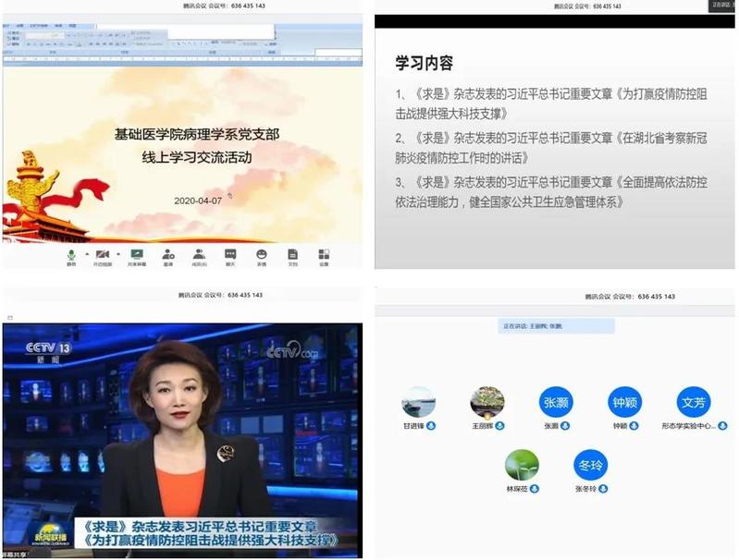
Task: Click the news caption 《求是》杂志发表 headline
Action: 210,533
